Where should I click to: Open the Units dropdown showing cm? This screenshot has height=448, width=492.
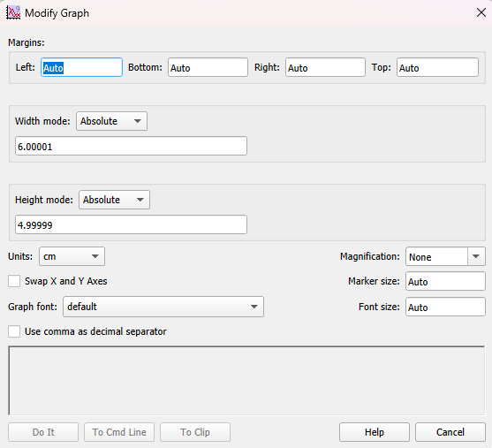[72, 256]
